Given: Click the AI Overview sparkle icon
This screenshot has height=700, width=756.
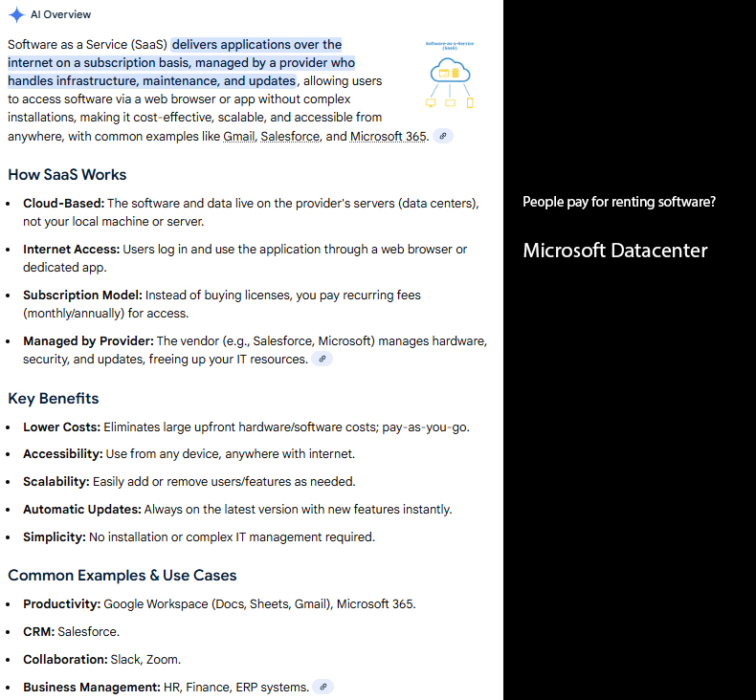Looking at the screenshot, I should click(16, 14).
